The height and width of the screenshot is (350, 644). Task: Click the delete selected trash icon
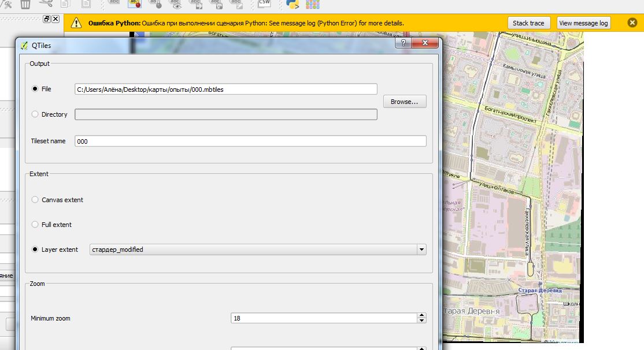point(25,4)
